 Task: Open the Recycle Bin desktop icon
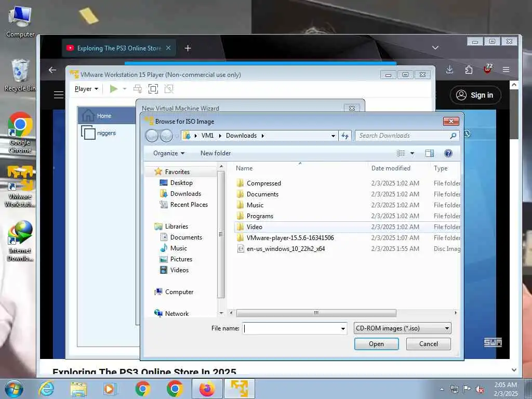tap(20, 75)
